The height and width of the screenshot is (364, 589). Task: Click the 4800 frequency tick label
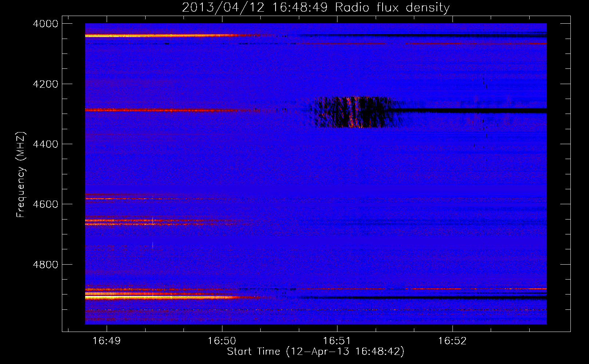(46, 265)
